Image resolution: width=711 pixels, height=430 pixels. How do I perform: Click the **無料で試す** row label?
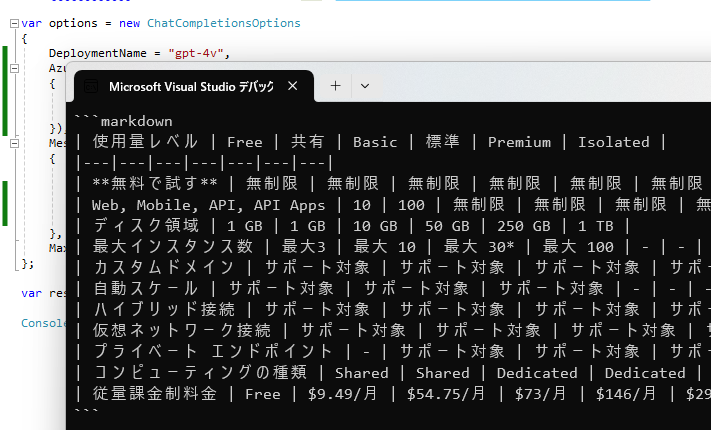point(155,184)
